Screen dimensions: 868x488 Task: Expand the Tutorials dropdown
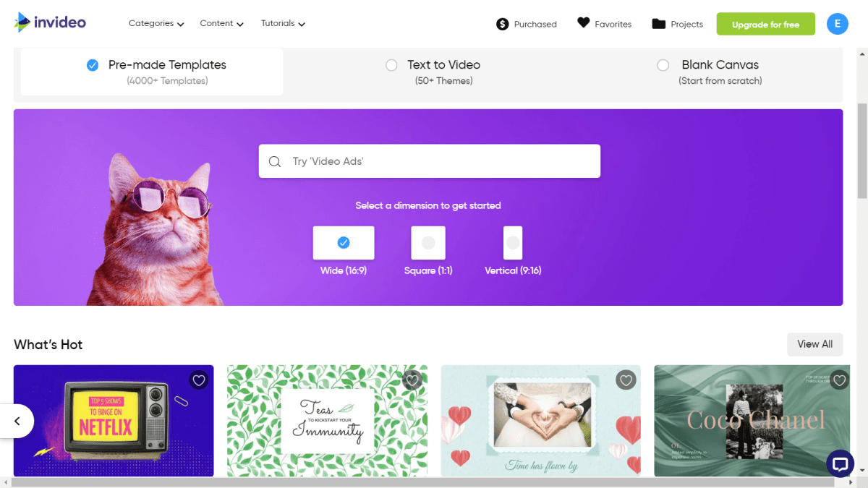[x=283, y=23]
